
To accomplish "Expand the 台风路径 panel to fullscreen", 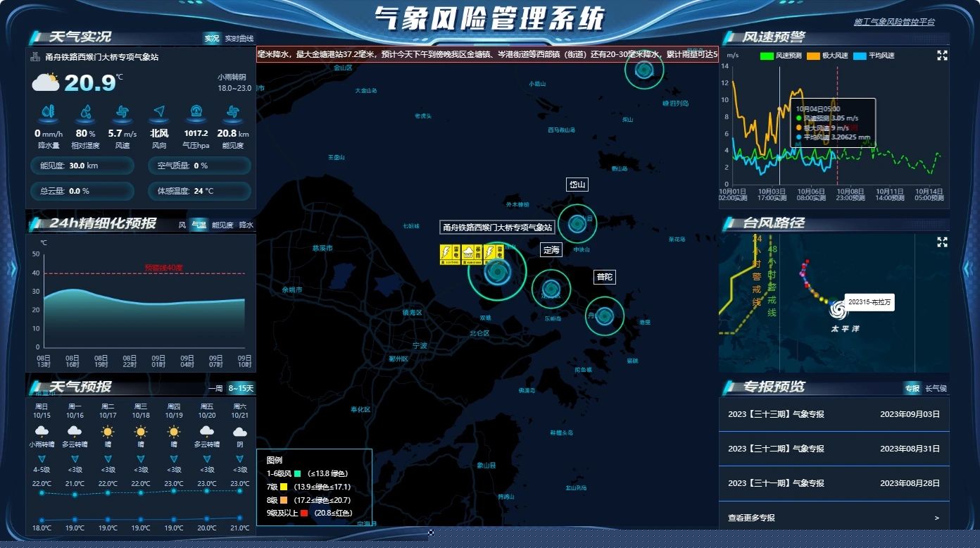I will click(942, 242).
